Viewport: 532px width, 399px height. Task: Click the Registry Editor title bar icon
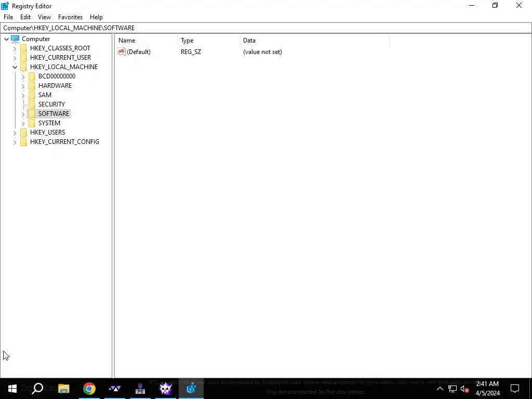point(5,6)
